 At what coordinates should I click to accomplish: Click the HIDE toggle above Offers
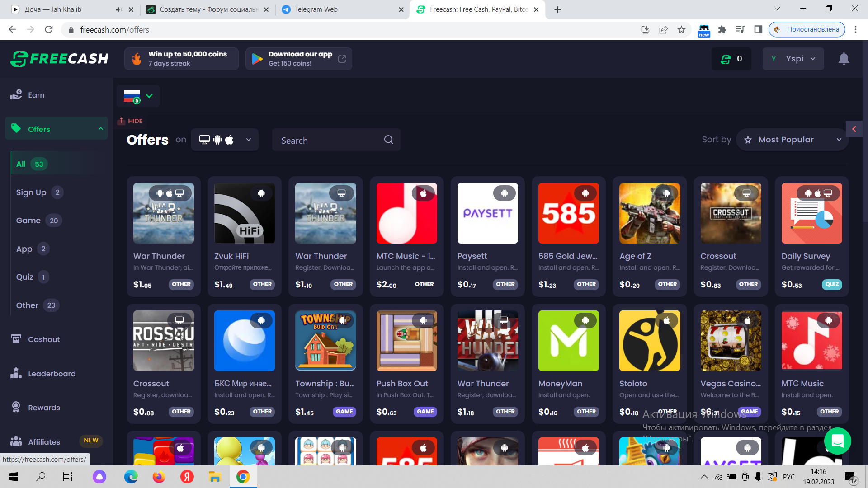[x=130, y=121]
